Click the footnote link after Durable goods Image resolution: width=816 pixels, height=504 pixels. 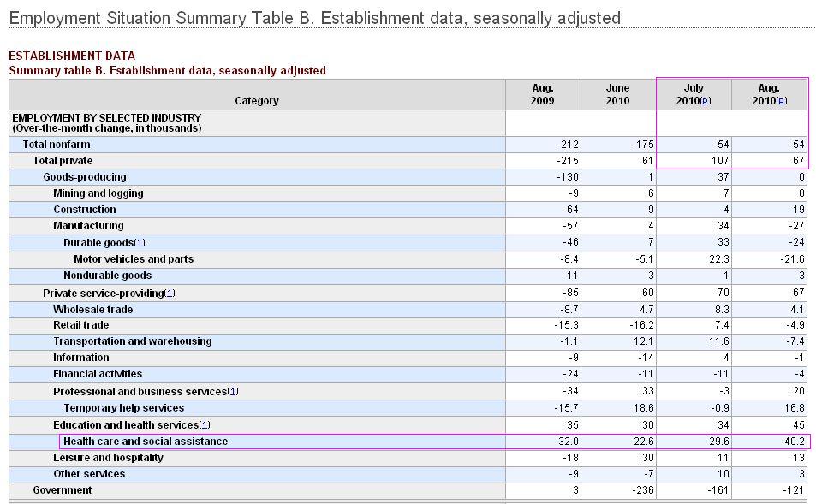click(x=140, y=243)
